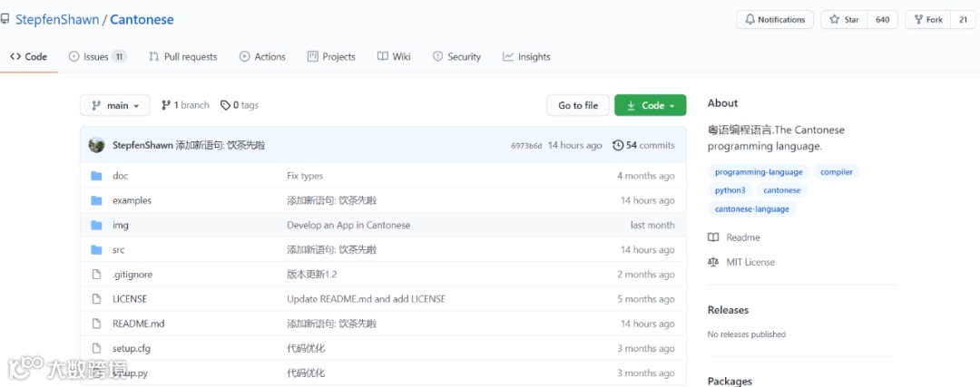The image size is (980, 387).
Task: Select the programming-language topic tag
Action: [759, 172]
